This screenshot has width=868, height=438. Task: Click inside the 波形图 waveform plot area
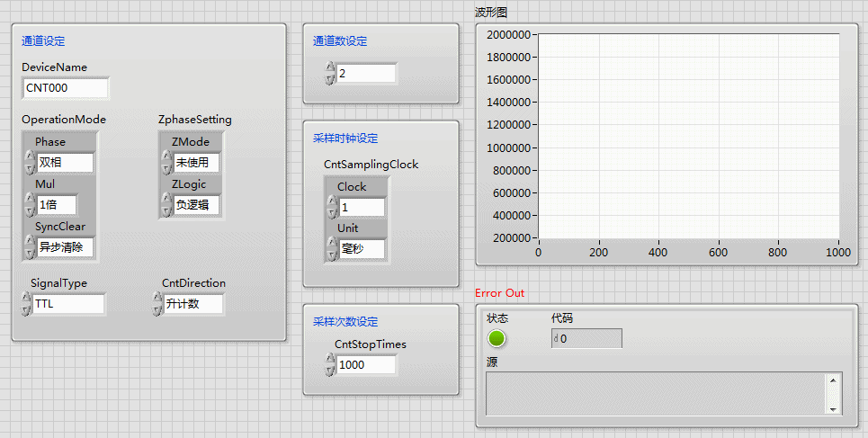688,137
